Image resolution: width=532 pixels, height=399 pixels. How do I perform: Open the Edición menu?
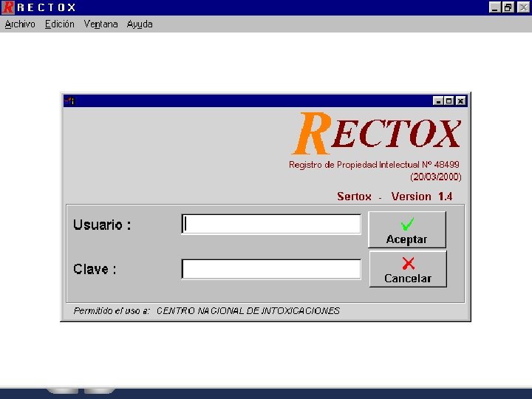click(60, 24)
